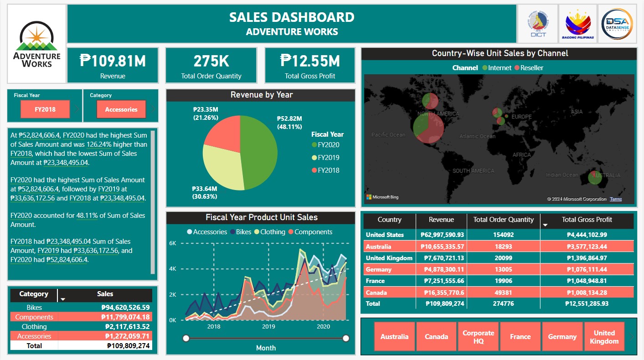Sort by the Revenue column header
644x360 pixels.
(441, 220)
